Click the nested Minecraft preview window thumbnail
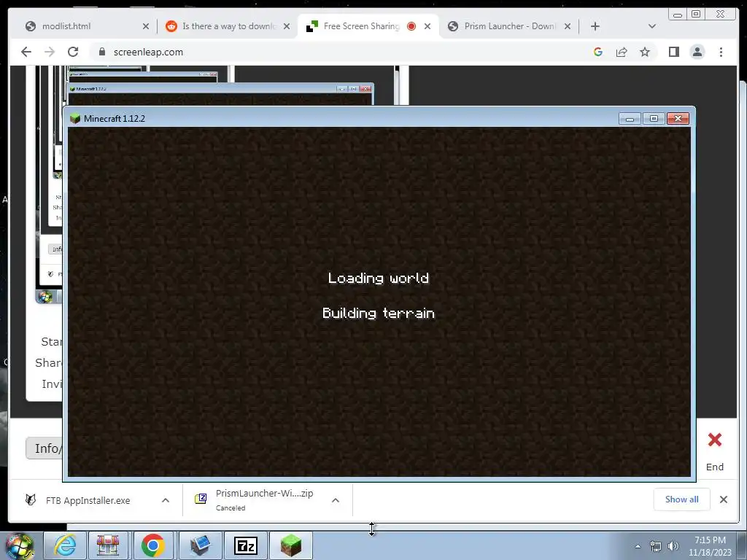 point(220,94)
